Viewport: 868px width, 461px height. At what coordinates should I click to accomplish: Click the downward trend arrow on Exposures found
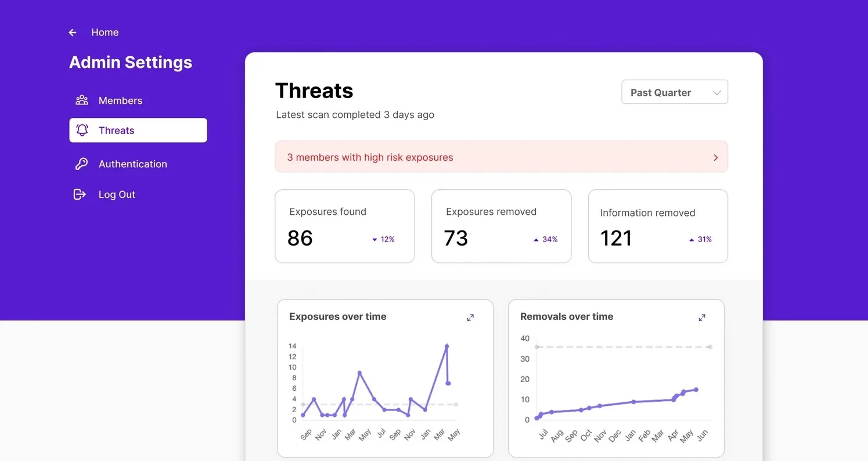tap(374, 239)
